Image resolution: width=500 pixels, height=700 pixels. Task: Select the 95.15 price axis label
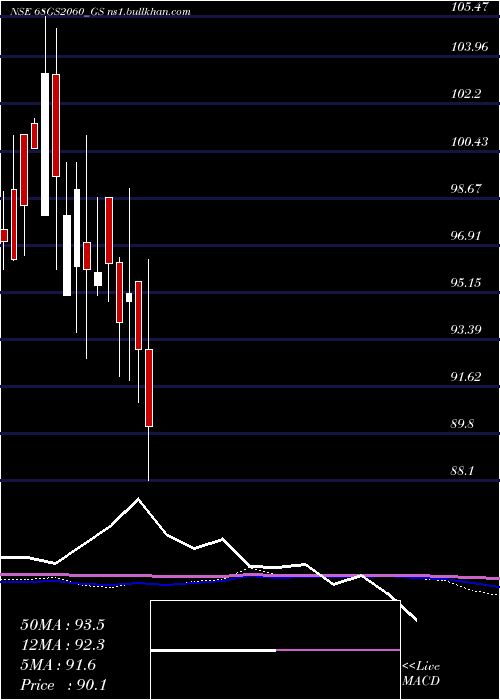tap(467, 282)
